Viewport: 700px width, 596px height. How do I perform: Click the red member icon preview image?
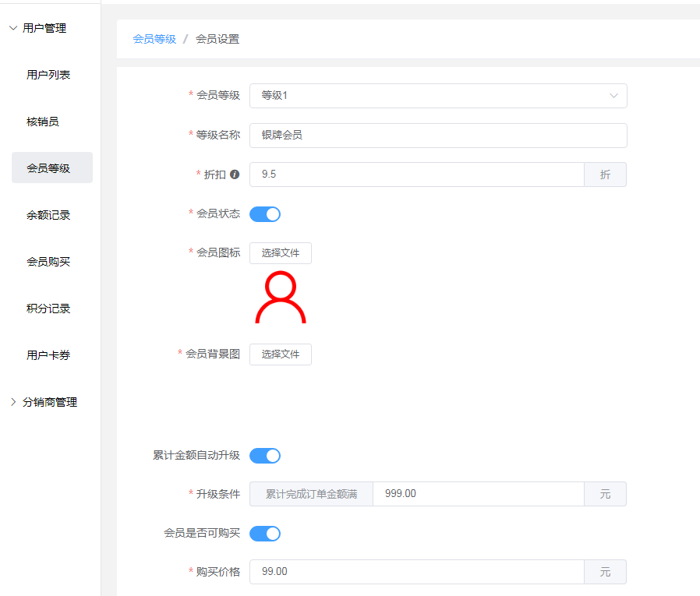(x=281, y=297)
